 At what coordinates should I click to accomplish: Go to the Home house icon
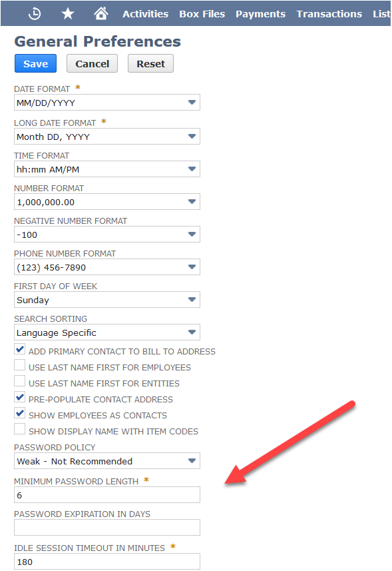pos(100,13)
